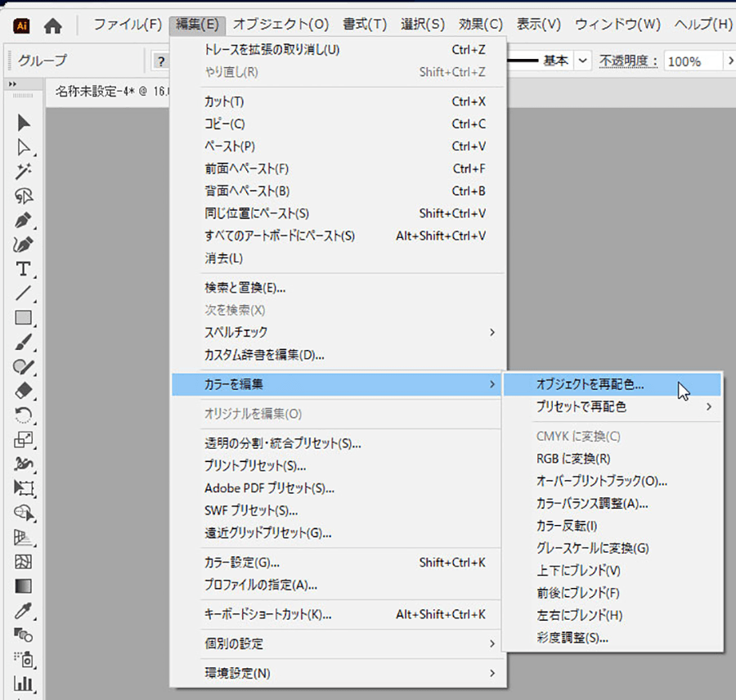Click the opacity 100% input field
The image size is (736, 700).
[x=691, y=61]
